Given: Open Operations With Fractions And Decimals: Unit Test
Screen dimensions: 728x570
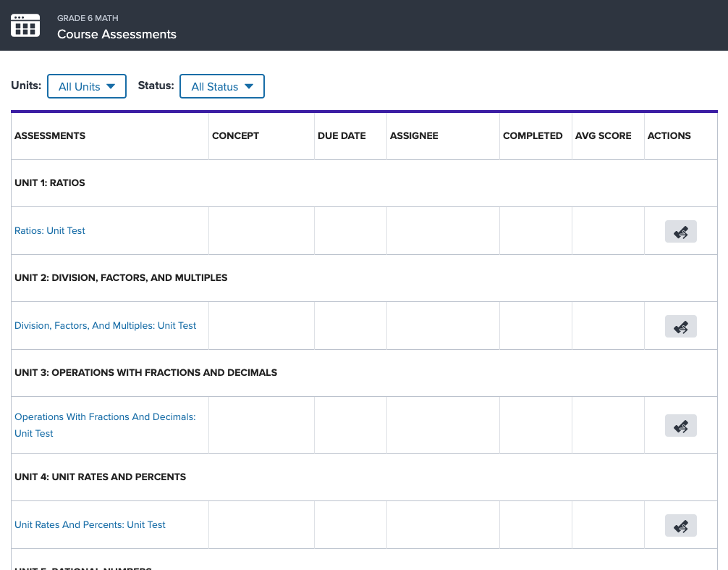Looking at the screenshot, I should pos(105,425).
